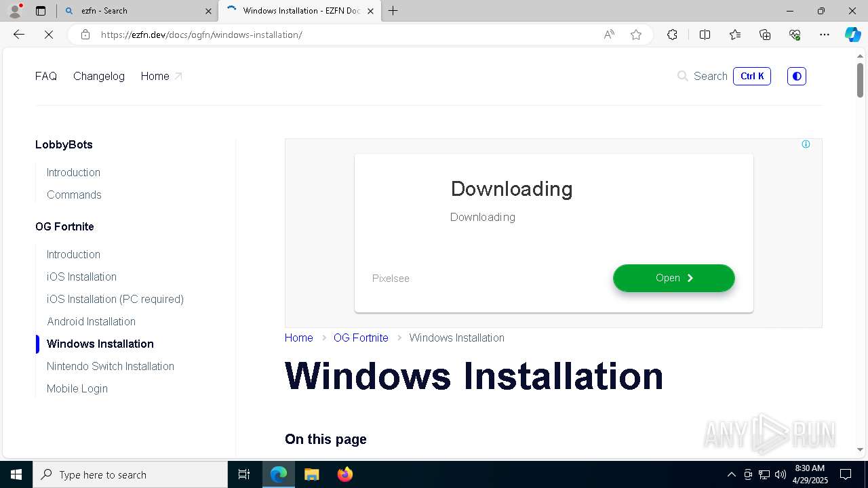Click the LobbyBots sidebar heading
The image size is (868, 488).
click(64, 144)
